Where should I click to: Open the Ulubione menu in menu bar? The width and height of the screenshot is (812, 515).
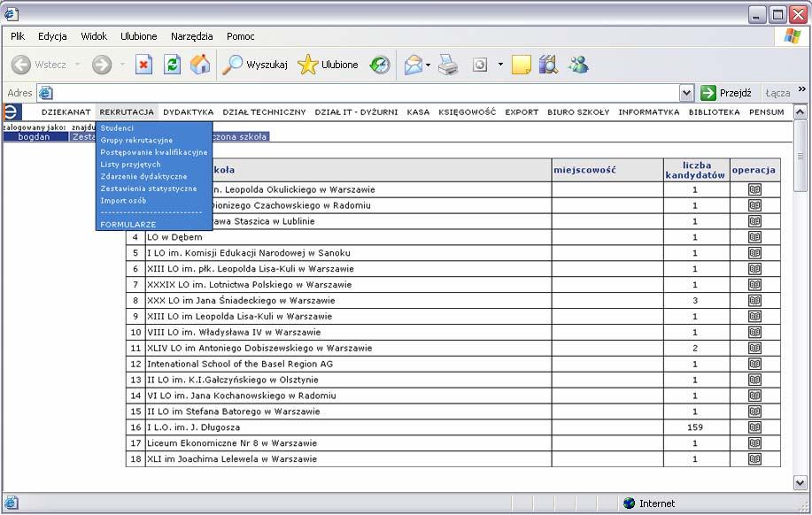[139, 36]
